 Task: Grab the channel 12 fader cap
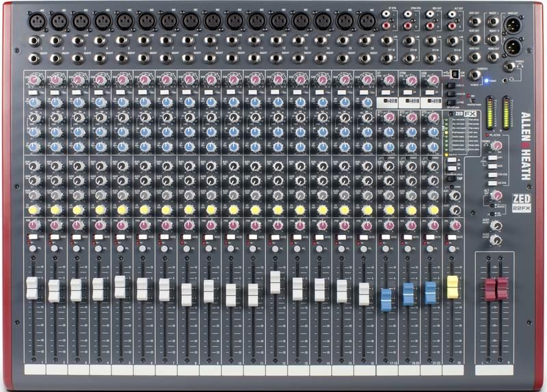pyautogui.click(x=275, y=282)
